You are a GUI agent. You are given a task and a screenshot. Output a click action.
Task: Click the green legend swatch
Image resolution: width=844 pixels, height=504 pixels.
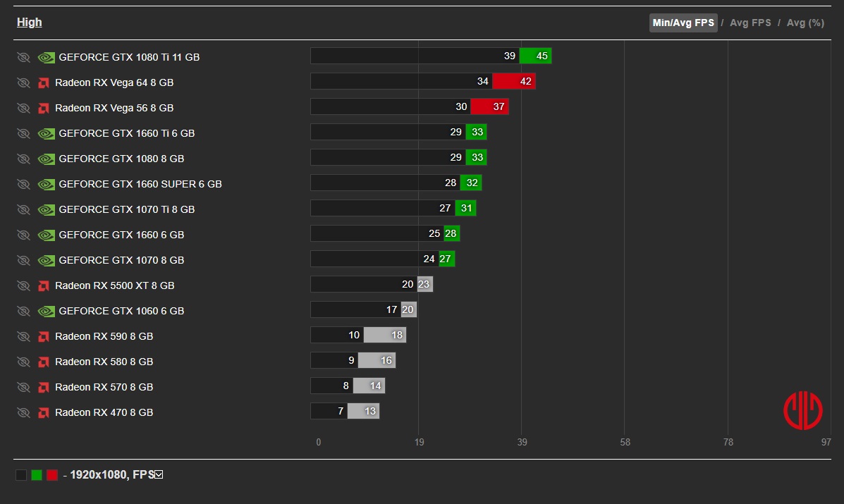coord(37,475)
